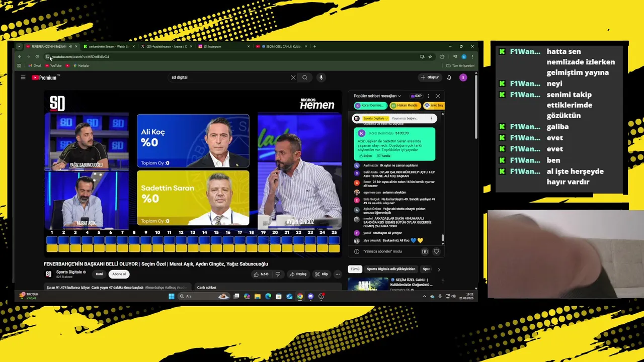Open browser extensions puzzle icon
This screenshot has width=644, height=362.
coord(442,57)
